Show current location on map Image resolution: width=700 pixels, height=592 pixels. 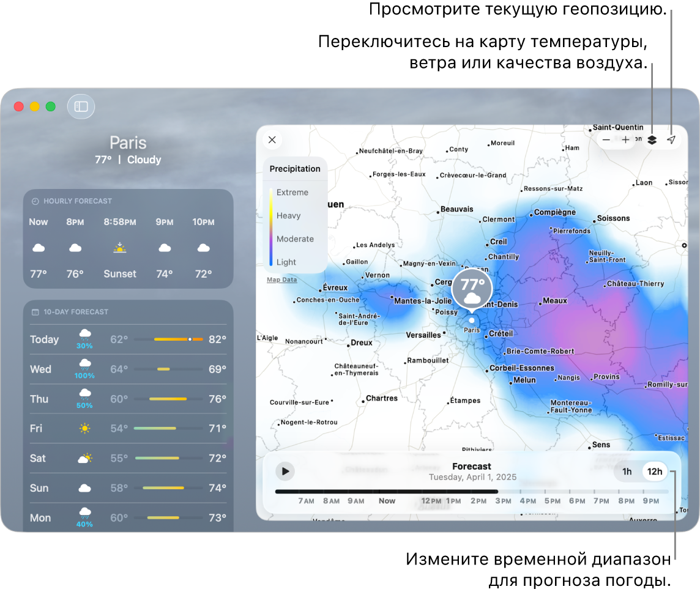(x=671, y=140)
